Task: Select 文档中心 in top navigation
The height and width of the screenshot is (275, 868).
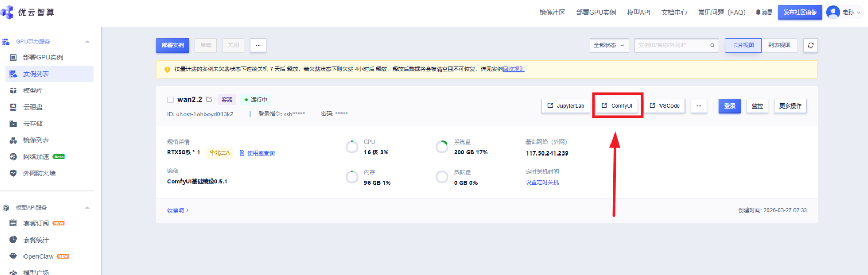Action: (x=674, y=12)
